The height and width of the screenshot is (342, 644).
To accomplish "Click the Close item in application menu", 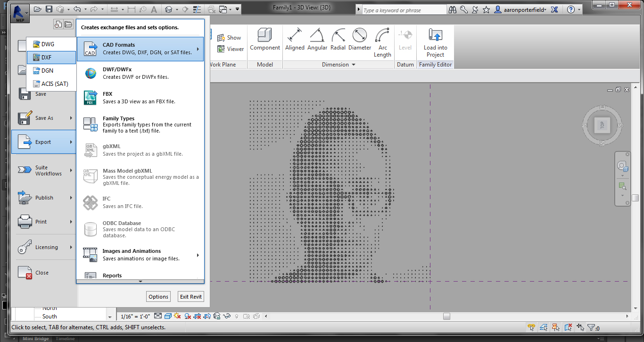I will point(44,272).
